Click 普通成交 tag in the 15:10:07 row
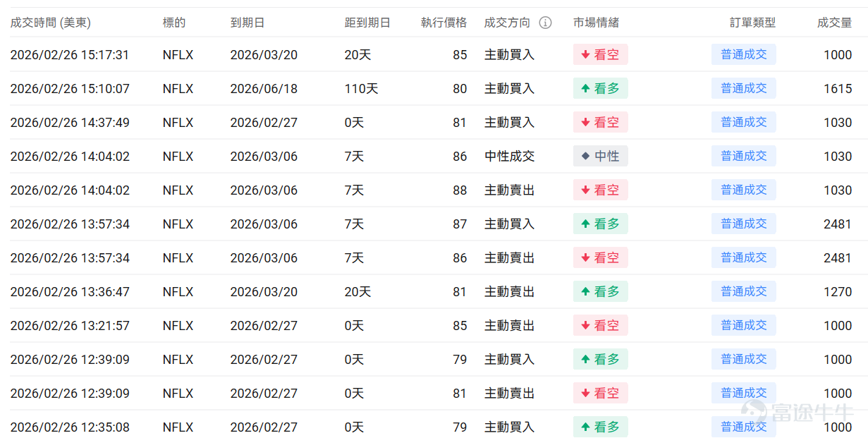The image size is (868, 438). click(x=744, y=88)
